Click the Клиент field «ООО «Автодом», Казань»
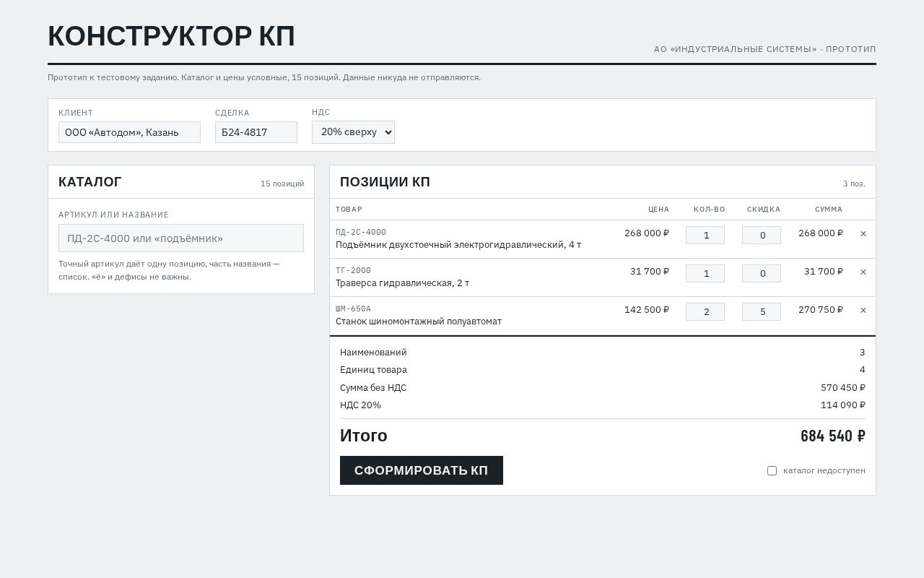The height and width of the screenshot is (578, 924). [129, 132]
